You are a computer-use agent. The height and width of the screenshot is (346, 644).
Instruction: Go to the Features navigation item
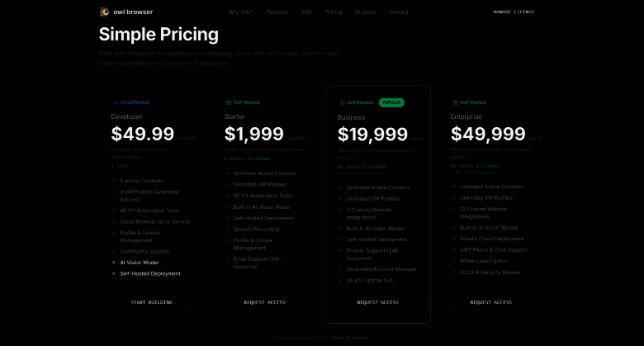coord(277,12)
